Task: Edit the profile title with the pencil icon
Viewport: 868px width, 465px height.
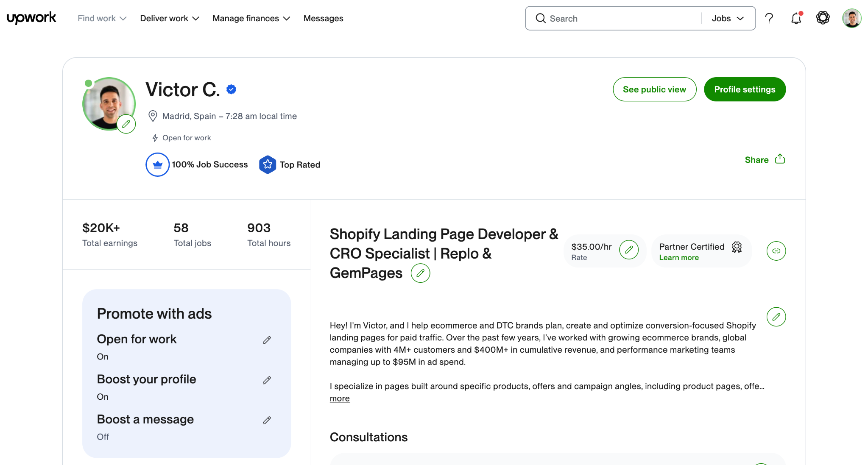Action: tap(420, 273)
